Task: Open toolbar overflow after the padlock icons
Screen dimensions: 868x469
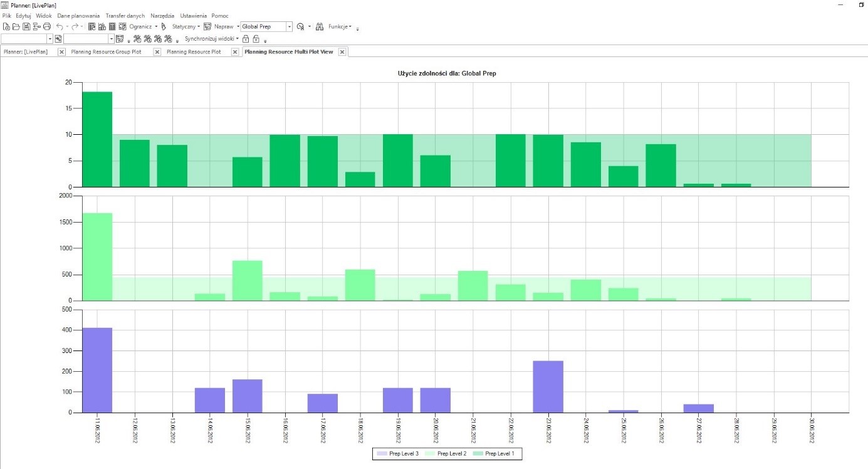Action: pyautogui.click(x=265, y=41)
